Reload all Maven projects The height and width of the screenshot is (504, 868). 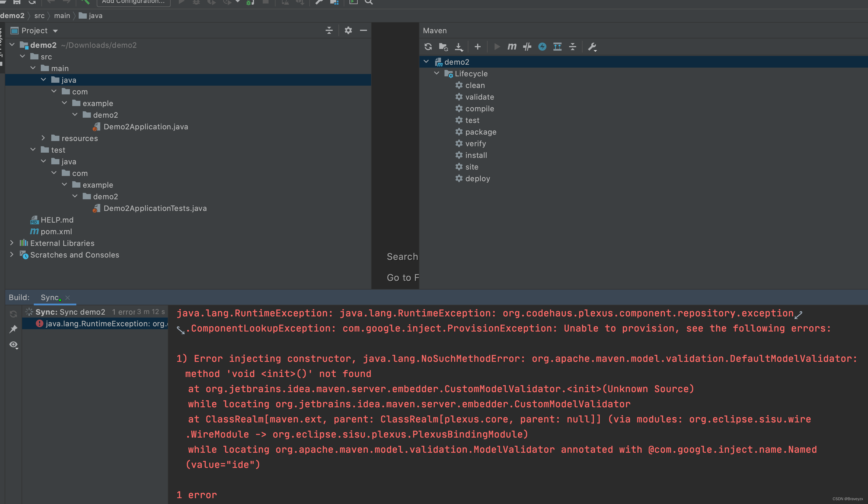pyautogui.click(x=428, y=47)
